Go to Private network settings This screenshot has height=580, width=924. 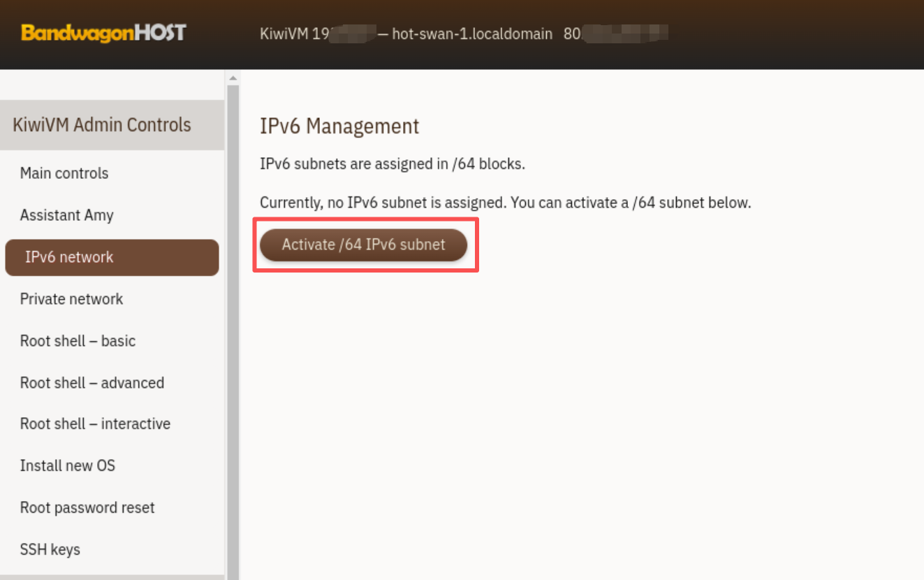coord(71,299)
